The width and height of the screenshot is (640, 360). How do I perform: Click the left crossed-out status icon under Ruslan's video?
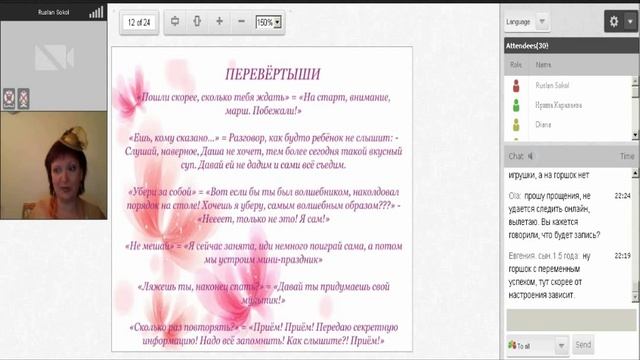(x=9, y=98)
